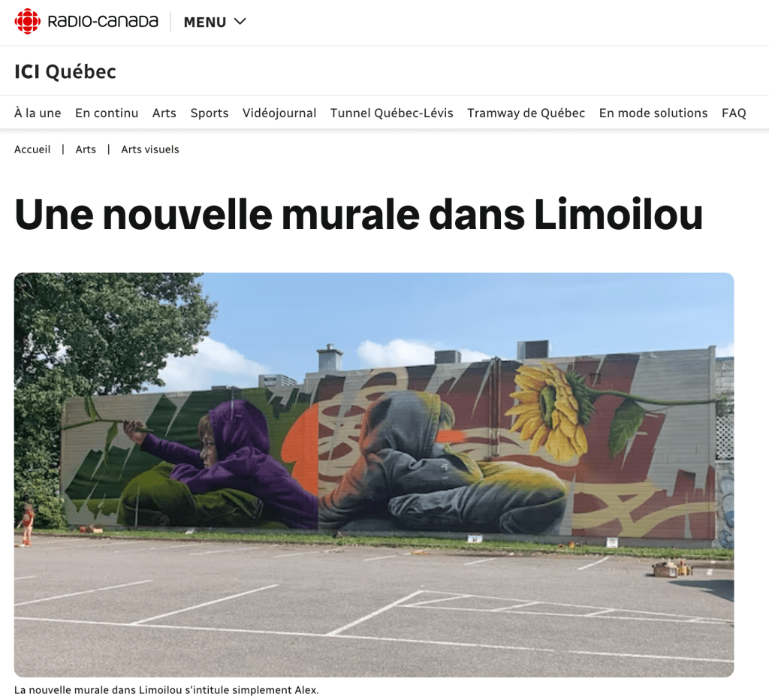Go to the ICI Québec section heading
The height and width of the screenshot is (700, 769).
click(65, 71)
